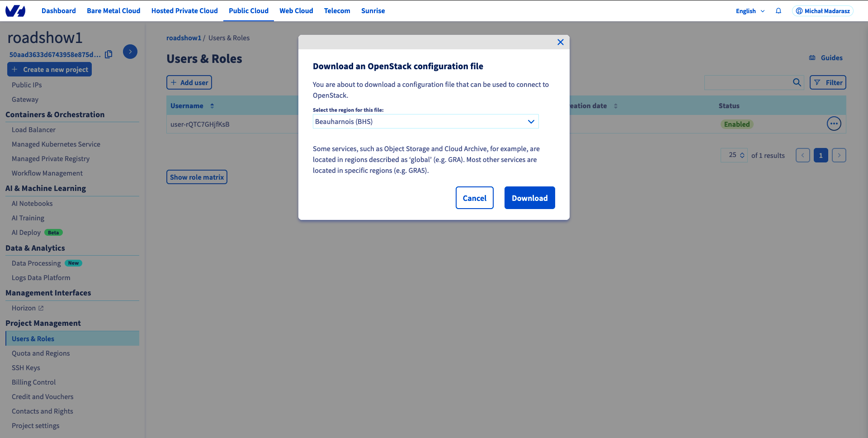Open Billing Control in the sidebar
Image resolution: width=868 pixels, height=438 pixels.
click(34, 382)
